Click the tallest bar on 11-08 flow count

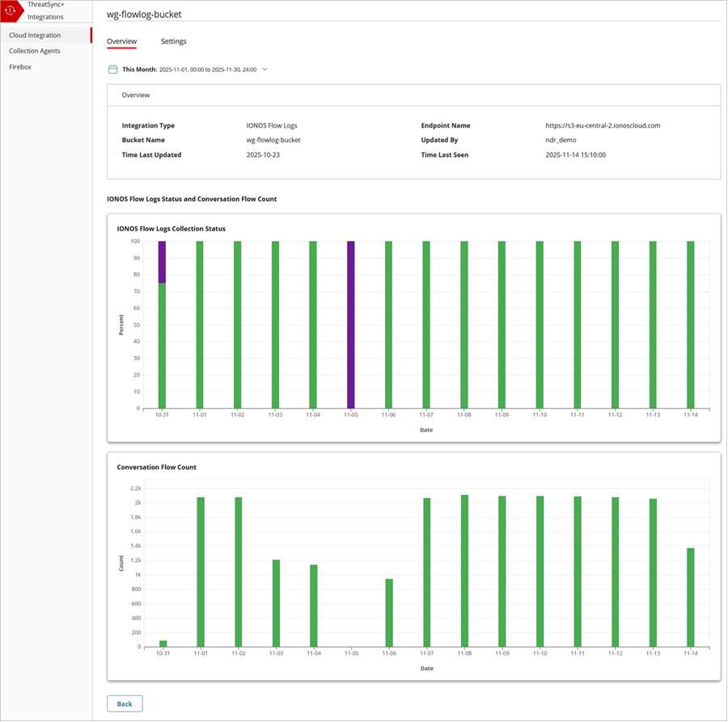(x=463, y=566)
